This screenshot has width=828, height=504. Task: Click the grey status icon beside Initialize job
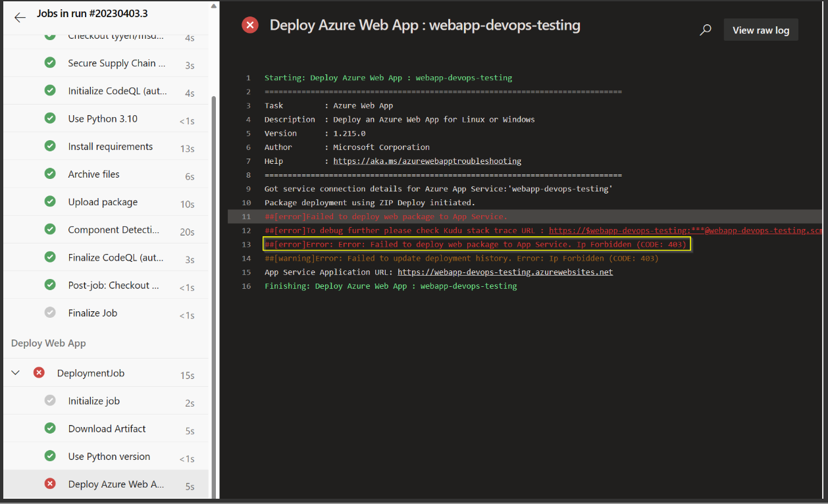point(50,400)
